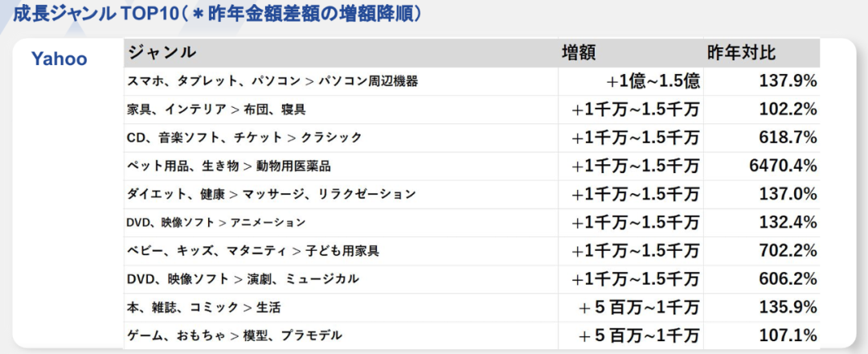
Task: Click the パソコン周辺機器 genre row
Action: [272, 81]
